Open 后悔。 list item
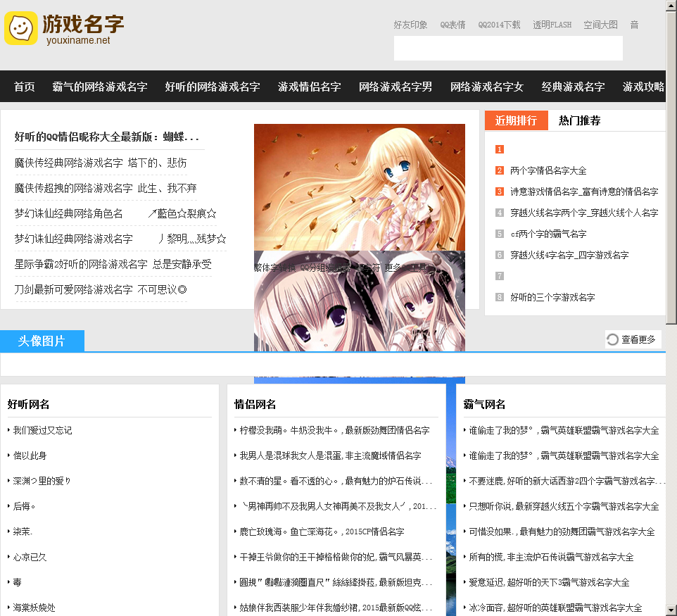The height and width of the screenshot is (616, 677). pos(24,506)
